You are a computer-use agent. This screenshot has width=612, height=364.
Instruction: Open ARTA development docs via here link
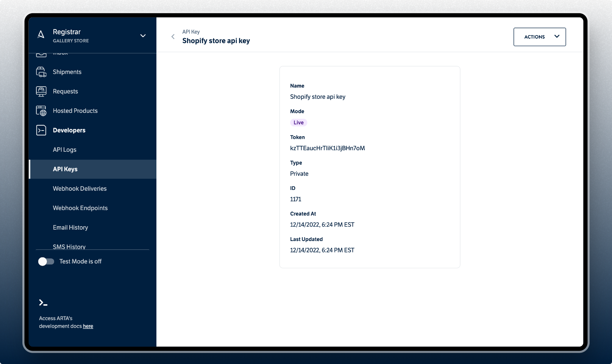click(x=88, y=326)
